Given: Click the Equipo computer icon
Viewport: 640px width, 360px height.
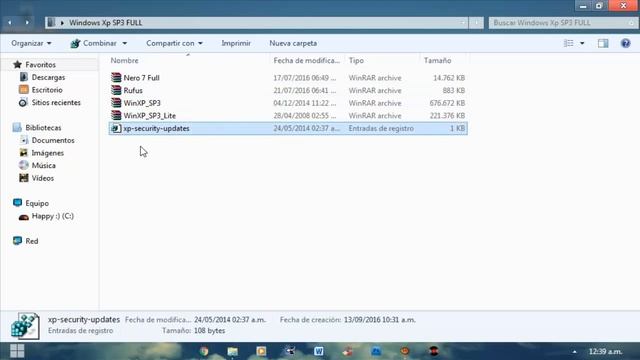Looking at the screenshot, I should tap(17, 203).
